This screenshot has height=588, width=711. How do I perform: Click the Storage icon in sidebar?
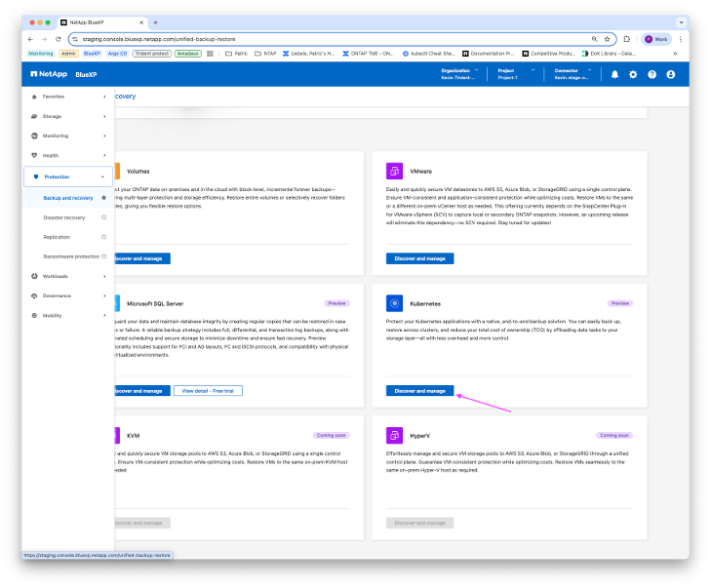[x=34, y=116]
